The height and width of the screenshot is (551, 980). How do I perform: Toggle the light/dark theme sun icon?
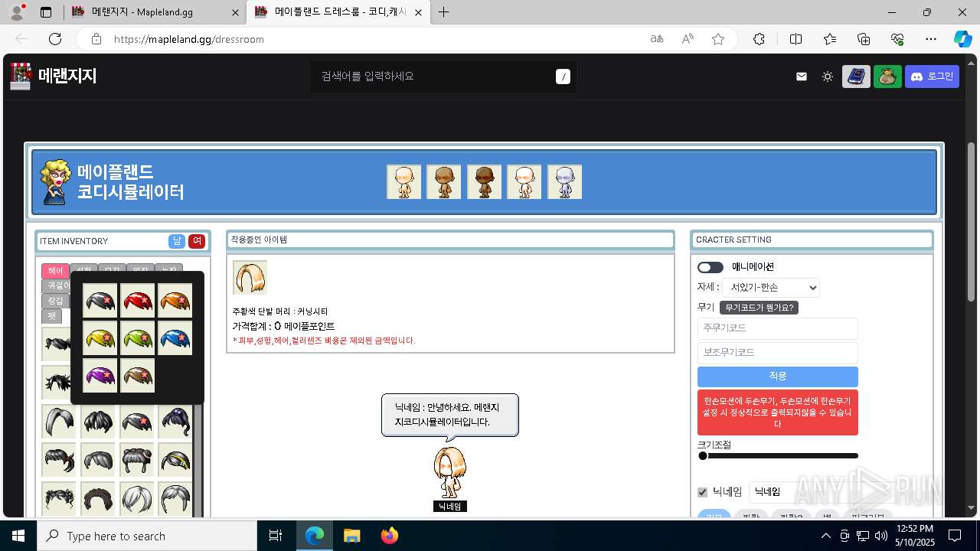coord(828,77)
